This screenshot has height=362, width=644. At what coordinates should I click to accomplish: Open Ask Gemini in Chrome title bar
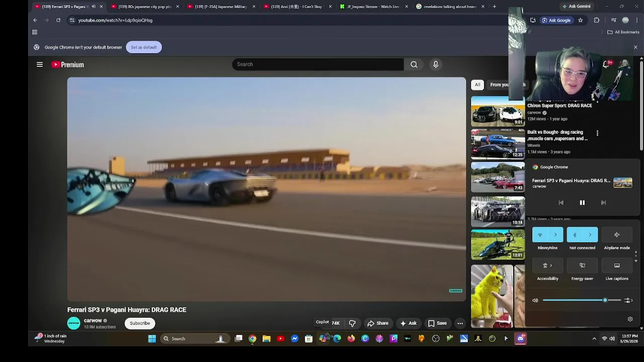pyautogui.click(x=576, y=7)
